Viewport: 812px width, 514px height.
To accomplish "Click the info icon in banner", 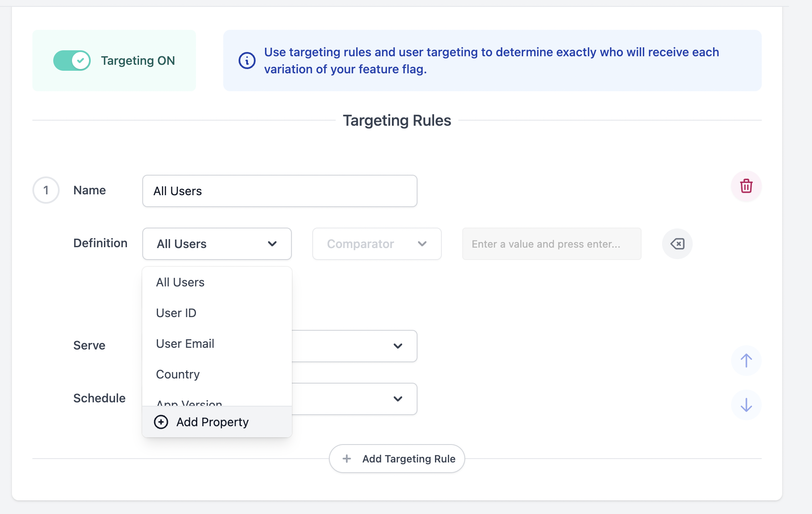I will click(x=247, y=61).
